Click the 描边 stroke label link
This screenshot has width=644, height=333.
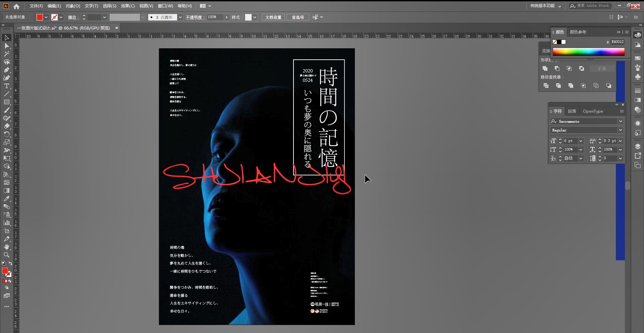click(x=73, y=17)
